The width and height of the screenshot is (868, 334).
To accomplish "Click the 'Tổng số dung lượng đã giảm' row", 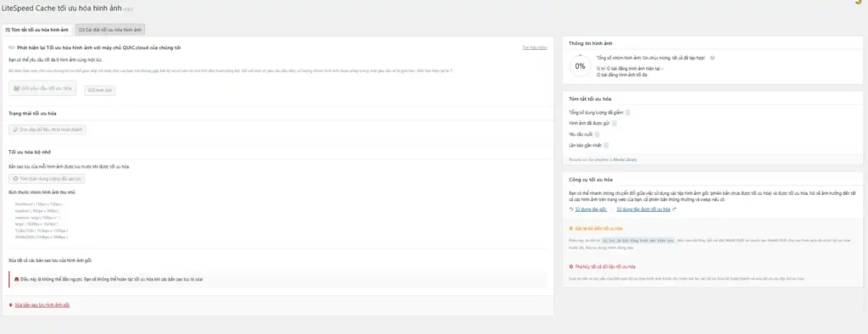I will [x=599, y=113].
